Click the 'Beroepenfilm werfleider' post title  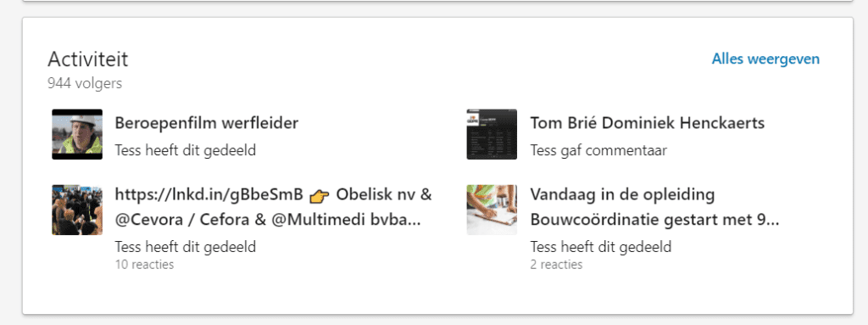click(x=207, y=123)
